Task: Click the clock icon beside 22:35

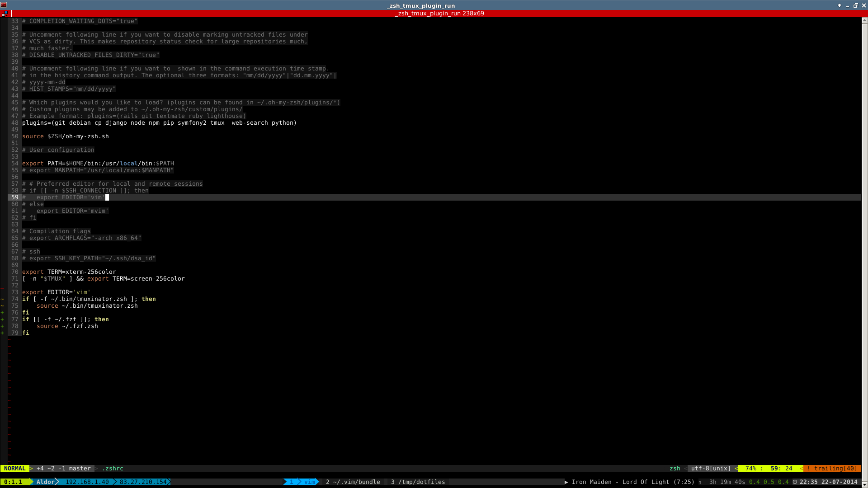Action: [795, 482]
